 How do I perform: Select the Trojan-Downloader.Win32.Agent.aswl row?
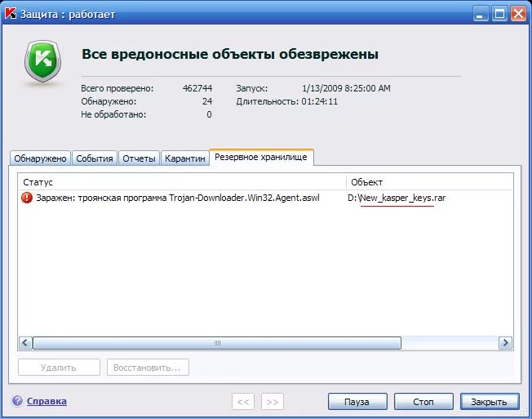pos(266,198)
